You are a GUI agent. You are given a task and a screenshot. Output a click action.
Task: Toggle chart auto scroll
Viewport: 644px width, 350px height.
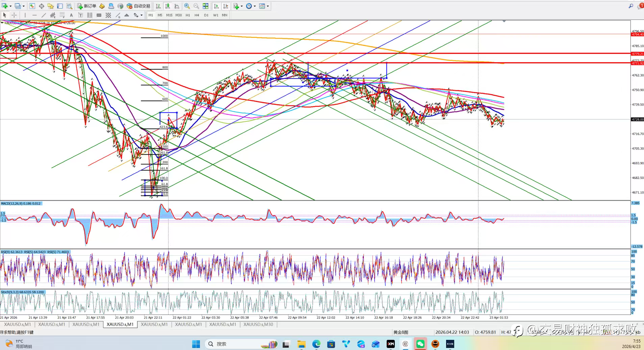pyautogui.click(x=216, y=6)
